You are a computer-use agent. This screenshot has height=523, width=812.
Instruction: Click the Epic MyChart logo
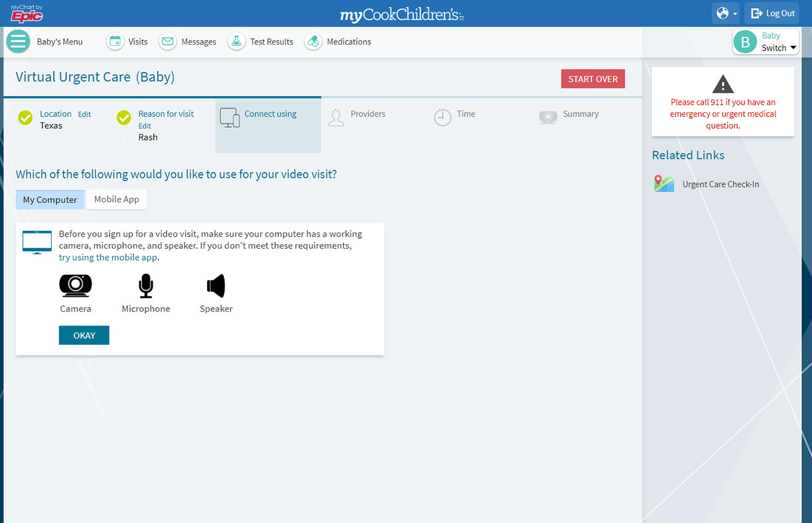[27, 14]
